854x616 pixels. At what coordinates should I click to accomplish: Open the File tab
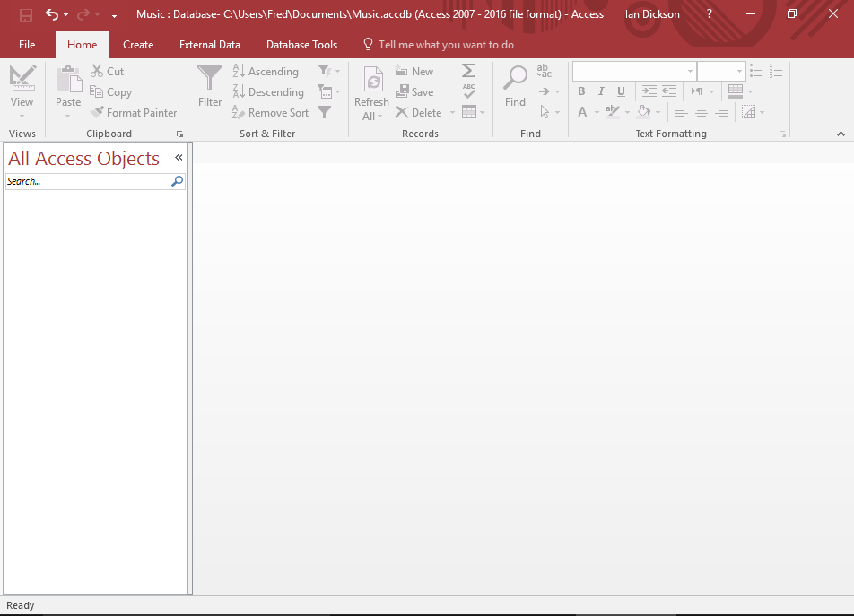27,45
